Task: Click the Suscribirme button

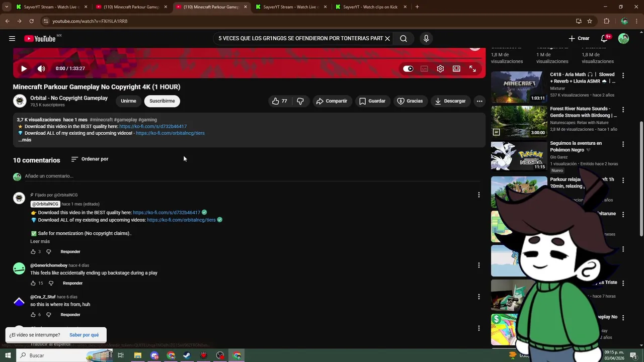Action: [162, 101]
